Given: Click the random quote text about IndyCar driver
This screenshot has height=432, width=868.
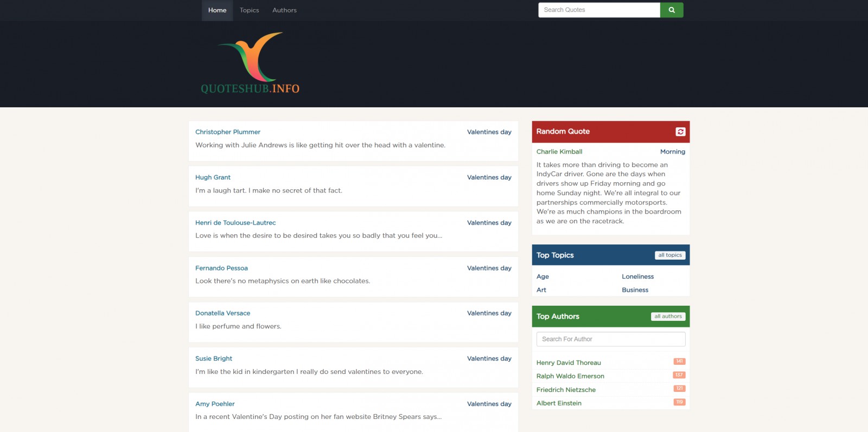Looking at the screenshot, I should point(609,193).
